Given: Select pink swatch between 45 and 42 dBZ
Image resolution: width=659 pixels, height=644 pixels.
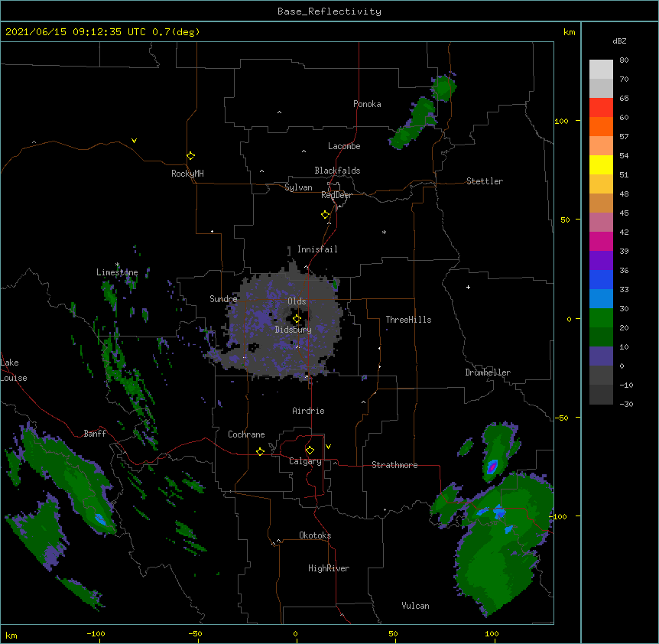Looking at the screenshot, I should 601,223.
